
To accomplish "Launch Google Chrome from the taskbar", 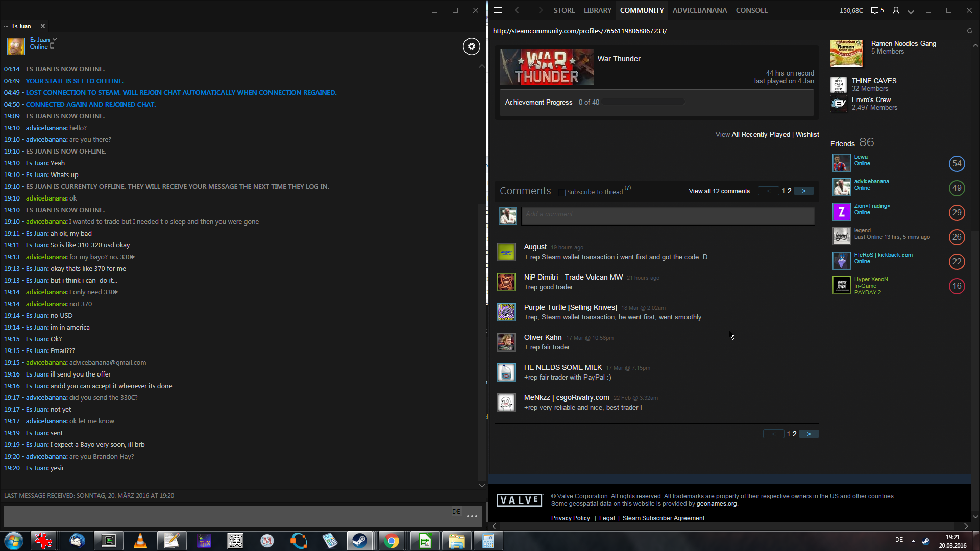I will pyautogui.click(x=391, y=541).
